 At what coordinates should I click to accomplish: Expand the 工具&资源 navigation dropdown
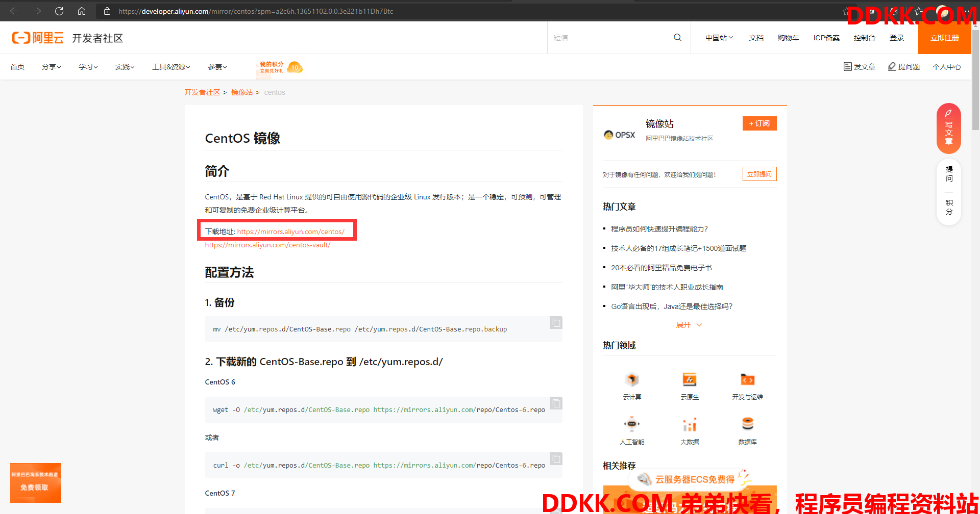(x=171, y=67)
